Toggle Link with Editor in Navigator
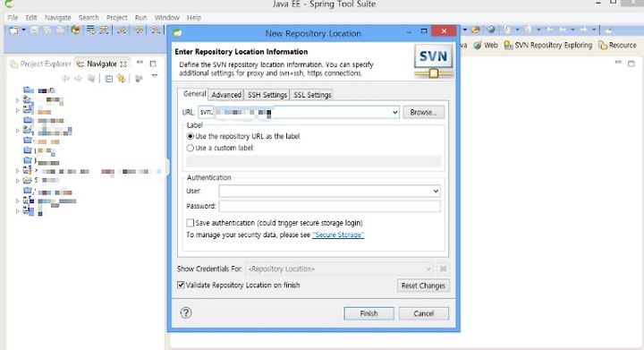 pos(121,78)
